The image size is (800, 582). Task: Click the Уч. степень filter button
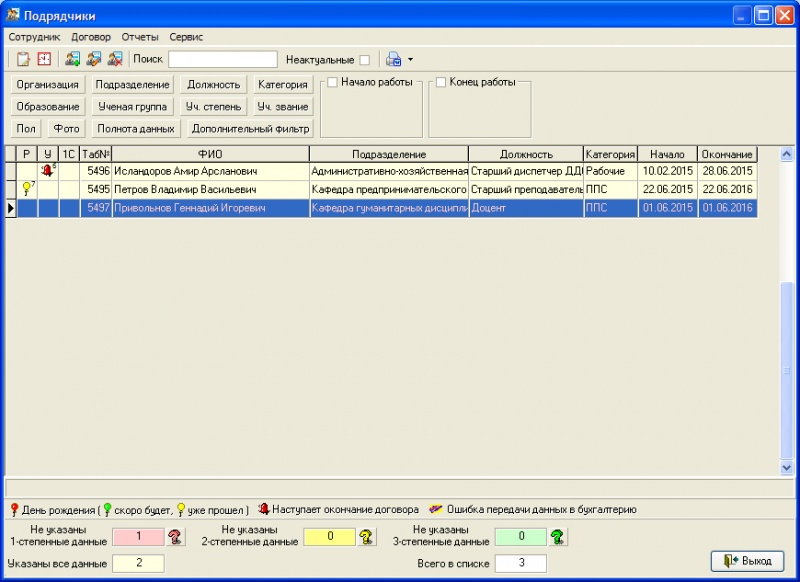(x=213, y=107)
